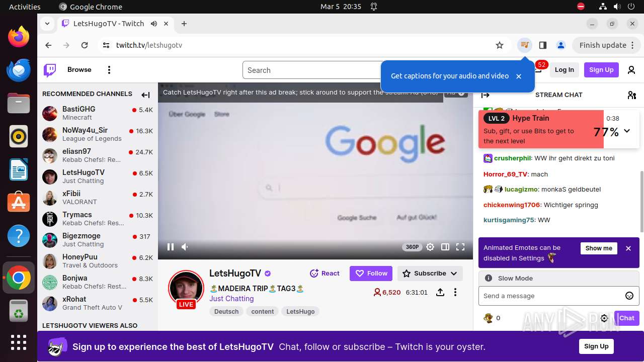
Task: Switch the player to fullscreen
Action: [x=460, y=247]
